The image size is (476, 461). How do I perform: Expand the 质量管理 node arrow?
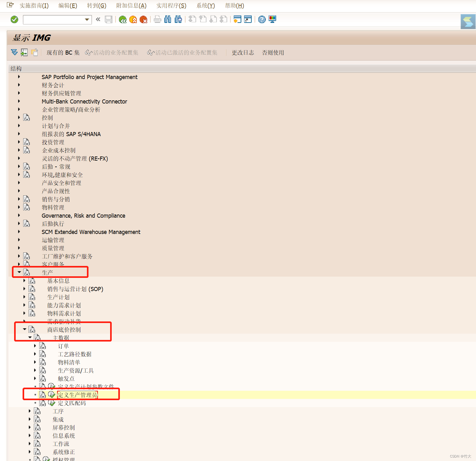tap(19, 248)
